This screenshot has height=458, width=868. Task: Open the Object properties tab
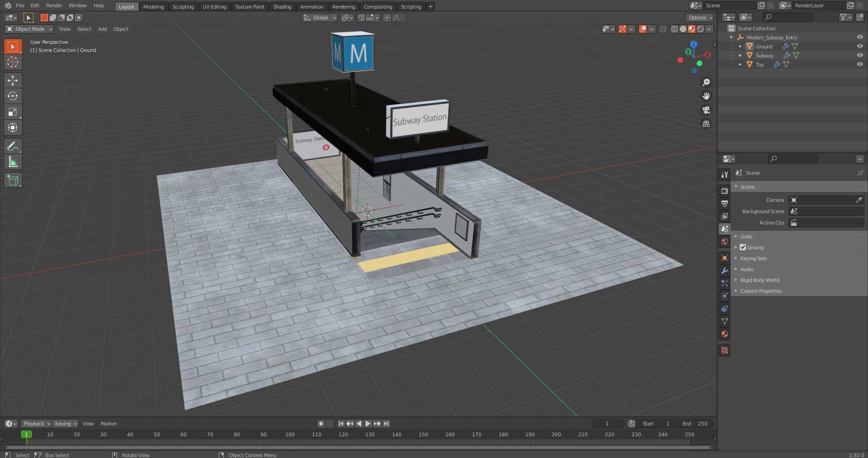725,258
